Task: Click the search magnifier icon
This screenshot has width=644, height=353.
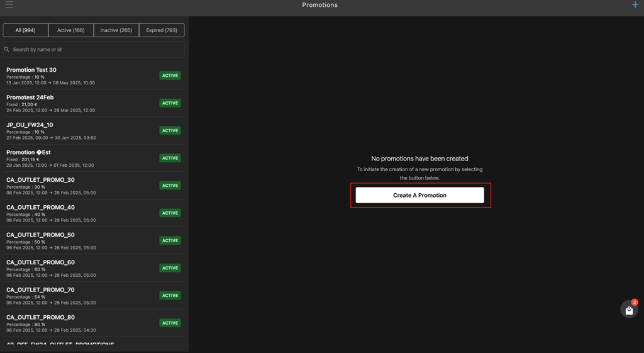Action: pyautogui.click(x=6, y=49)
